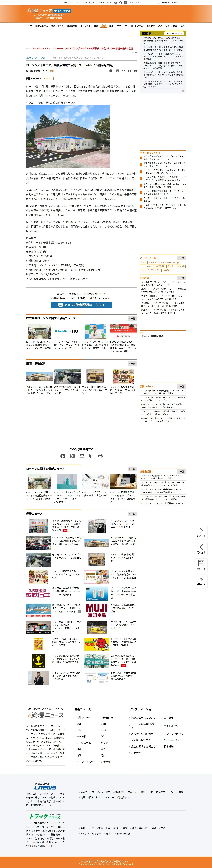
Task: Open 流通最前線 in the navigation bar
Action: [72, 26]
